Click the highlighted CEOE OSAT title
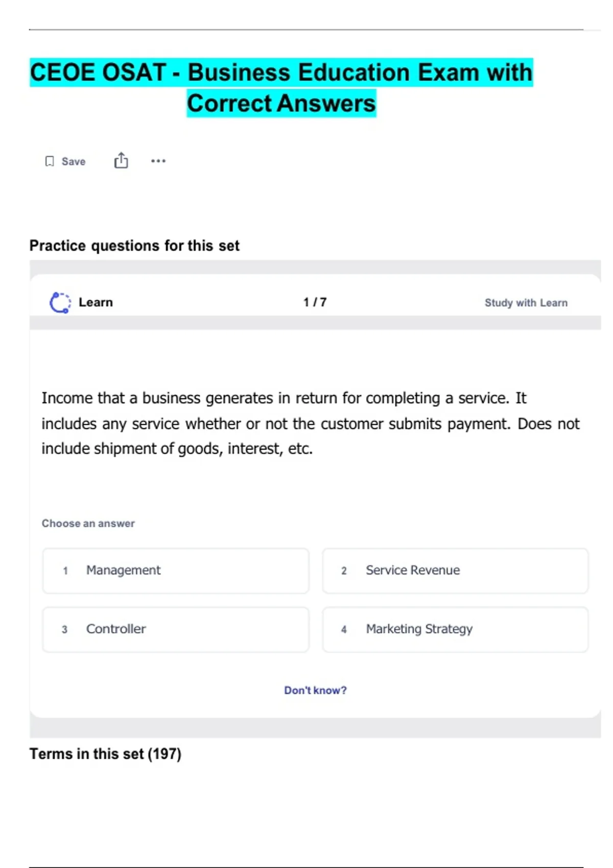This screenshot has height=868, width=613. coord(281,87)
